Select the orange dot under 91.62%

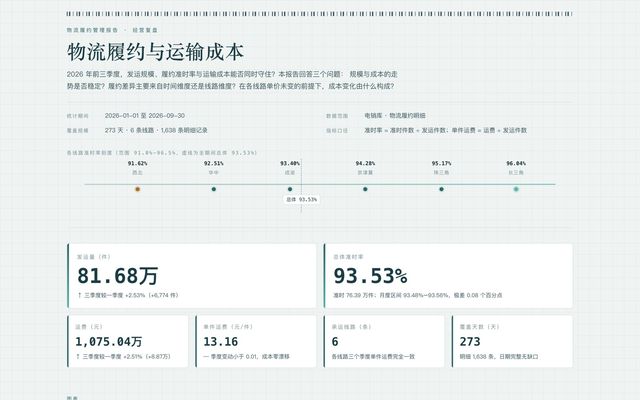click(x=138, y=189)
